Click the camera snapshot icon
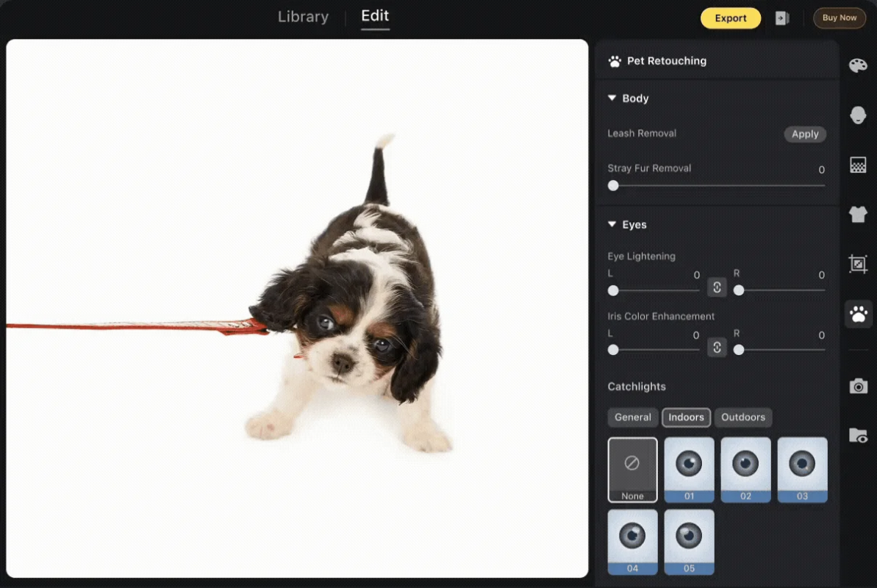This screenshot has width=877, height=588. pos(858,386)
